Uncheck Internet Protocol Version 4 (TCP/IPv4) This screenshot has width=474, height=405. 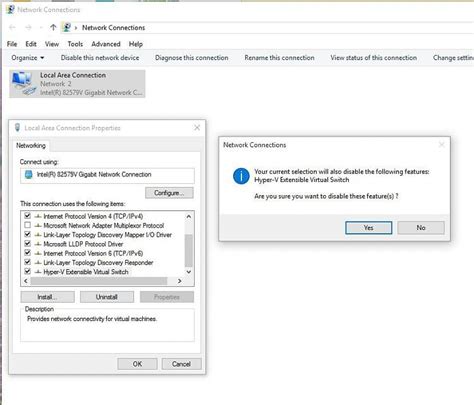pyautogui.click(x=27, y=216)
